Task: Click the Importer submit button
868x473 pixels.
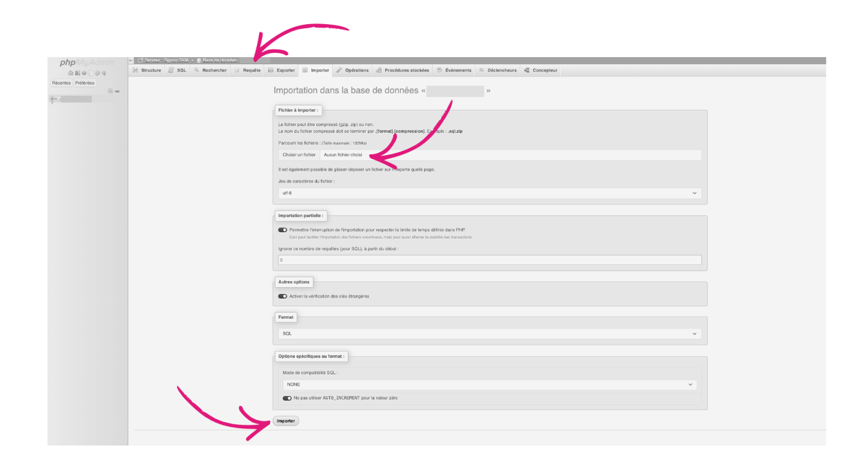Action: pyautogui.click(x=286, y=421)
